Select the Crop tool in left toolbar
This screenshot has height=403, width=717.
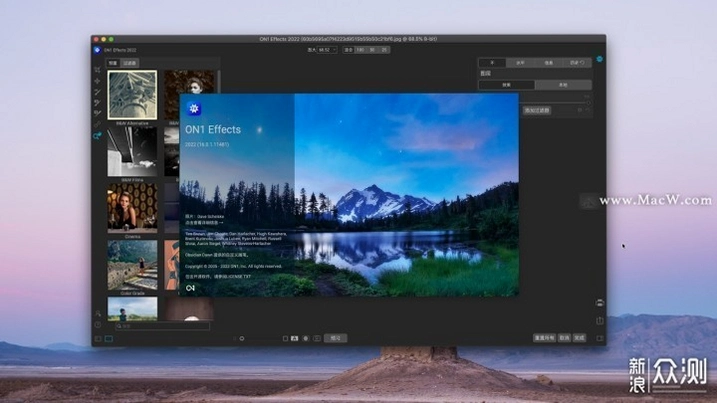(97, 70)
